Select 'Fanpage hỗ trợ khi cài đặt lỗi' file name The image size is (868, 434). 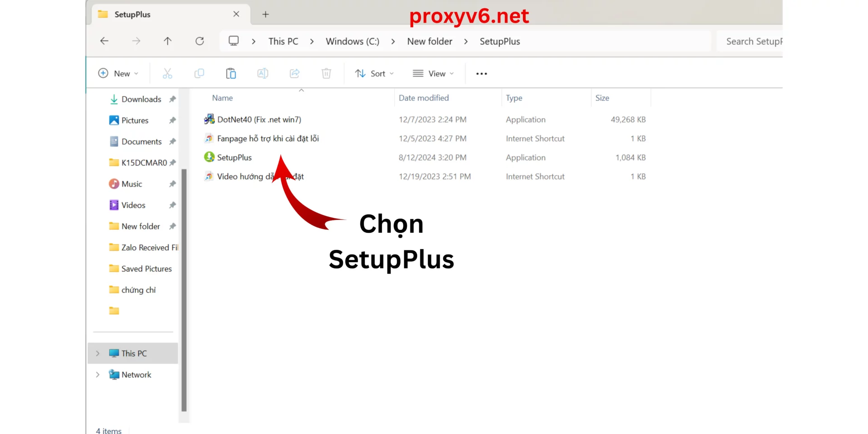268,138
